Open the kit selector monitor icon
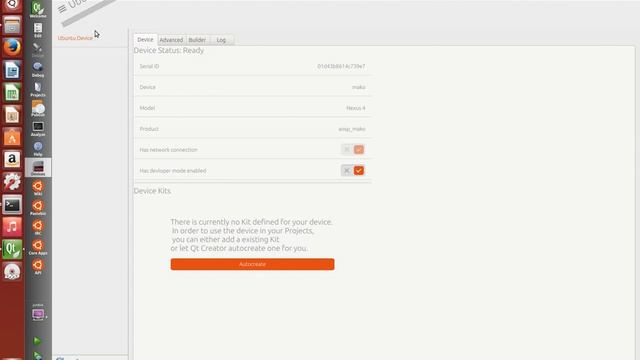Screen dimensions: 640x360 (38, 313)
